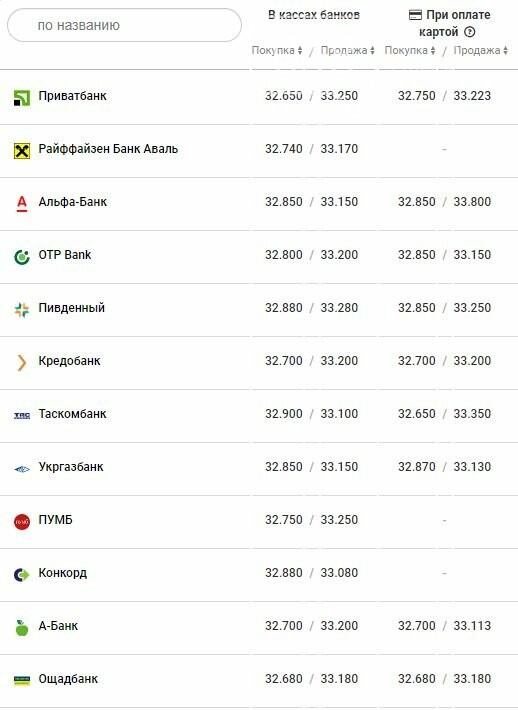Viewport: 518px width, 710px height.
Task: Open the Укргазбанк bank link
Action: point(71,467)
